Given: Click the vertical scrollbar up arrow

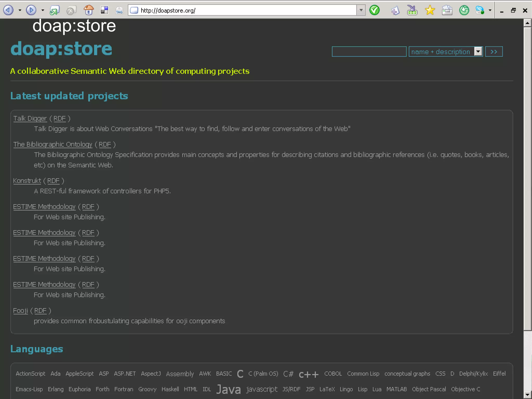Looking at the screenshot, I should tap(528, 23).
